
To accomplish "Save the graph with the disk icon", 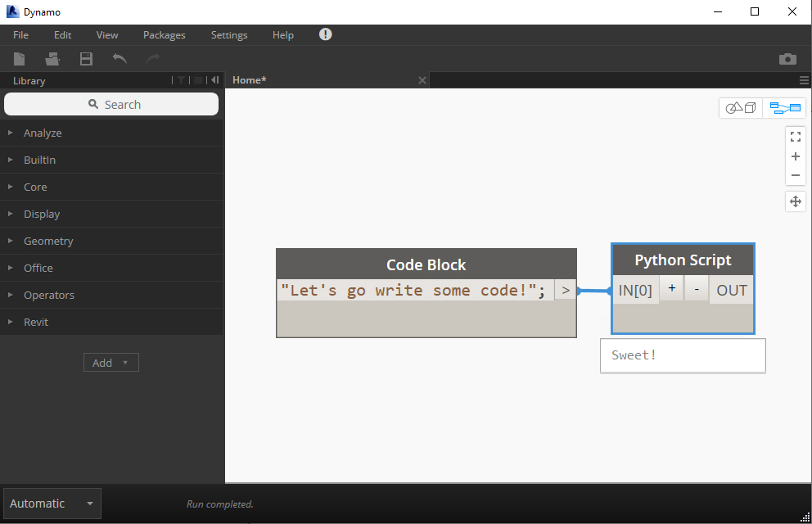I will point(86,59).
